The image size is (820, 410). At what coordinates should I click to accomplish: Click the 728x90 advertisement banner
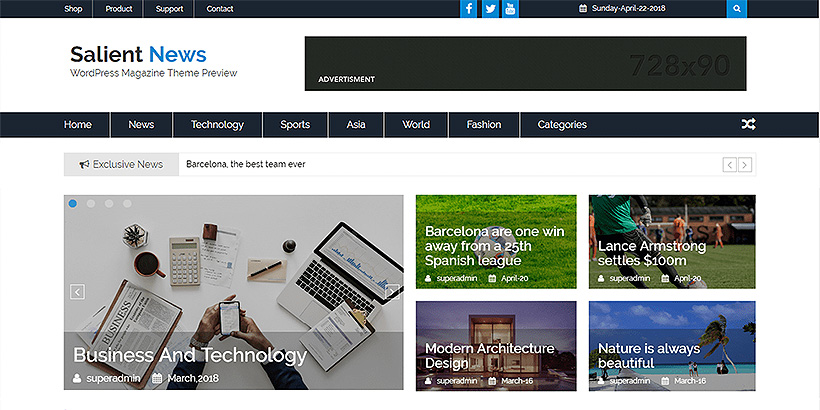[526, 63]
